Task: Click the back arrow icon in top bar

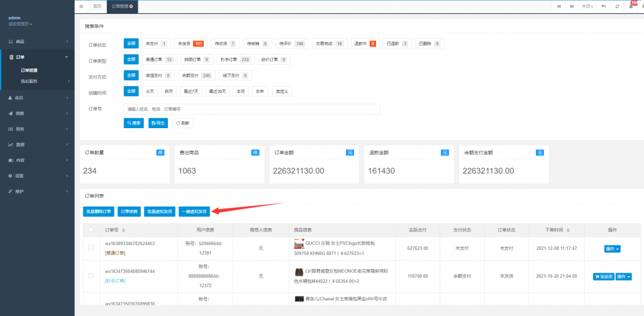Action: [x=603, y=6]
